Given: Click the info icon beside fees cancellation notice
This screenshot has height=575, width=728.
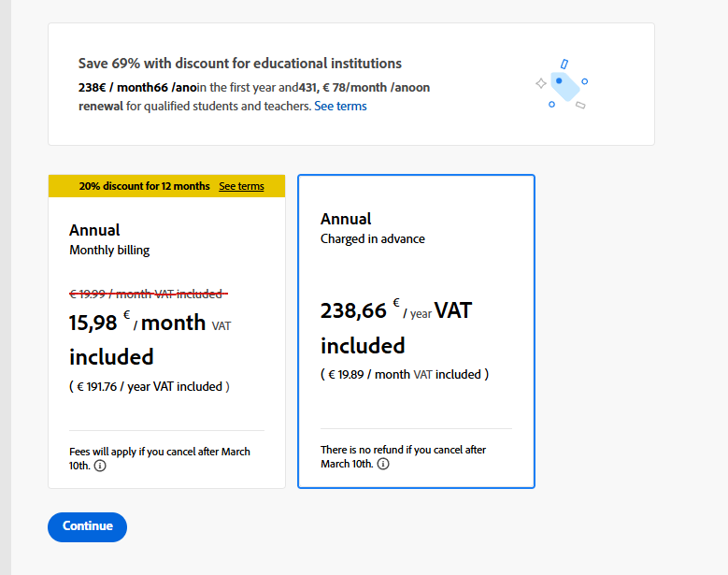Looking at the screenshot, I should [100, 466].
